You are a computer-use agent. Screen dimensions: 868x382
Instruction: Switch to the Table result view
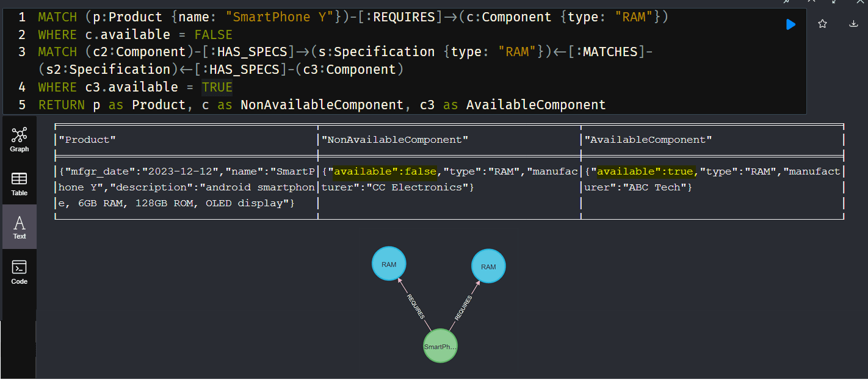[x=20, y=183]
